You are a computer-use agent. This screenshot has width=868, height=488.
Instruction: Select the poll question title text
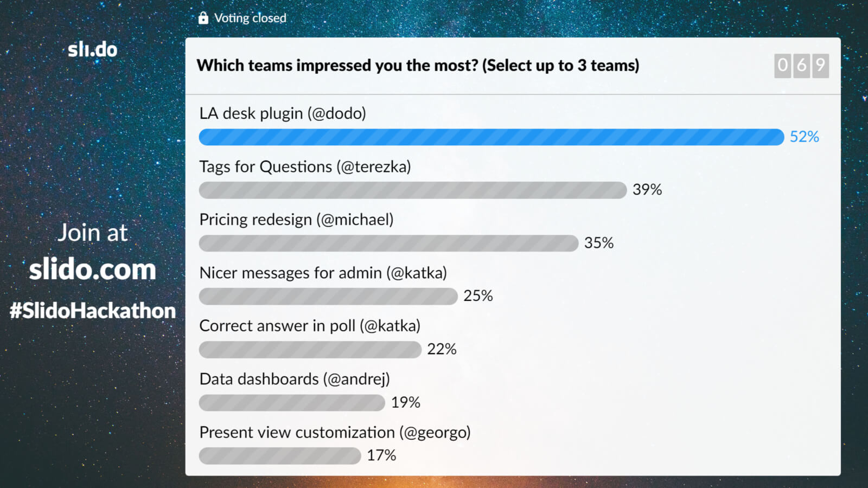point(418,66)
